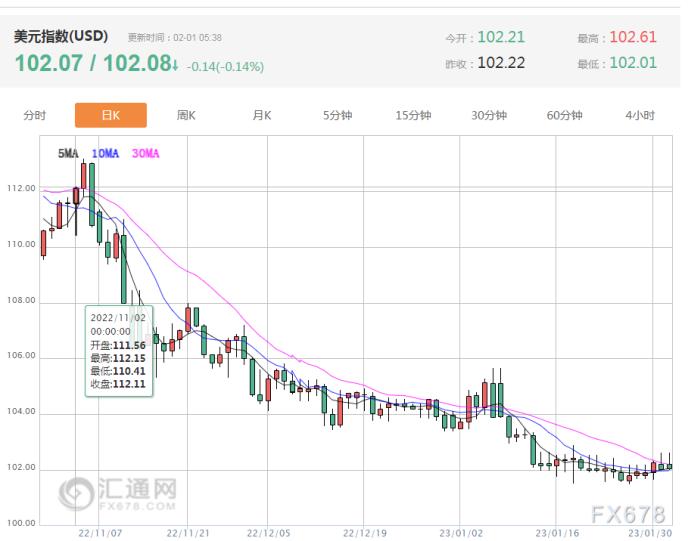Viewport: 688px width, 541px height.
Task: Click the tooltip date 2022/11/02
Action: (118, 318)
